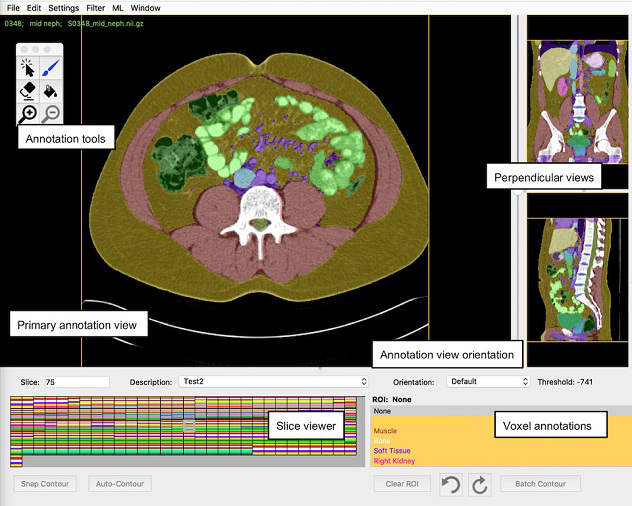
Task: Click the Auto-Contour button
Action: [x=118, y=484]
